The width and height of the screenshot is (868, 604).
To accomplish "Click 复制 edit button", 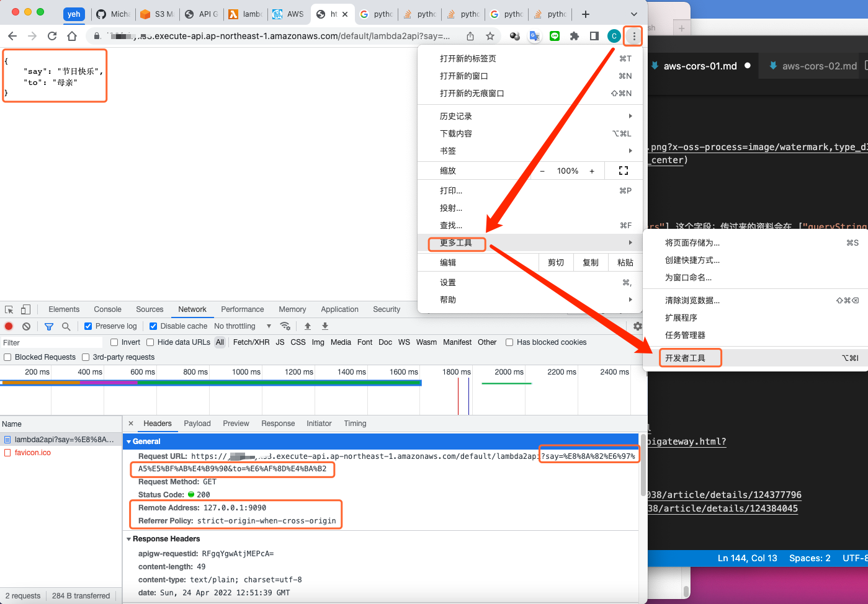I will 591,262.
